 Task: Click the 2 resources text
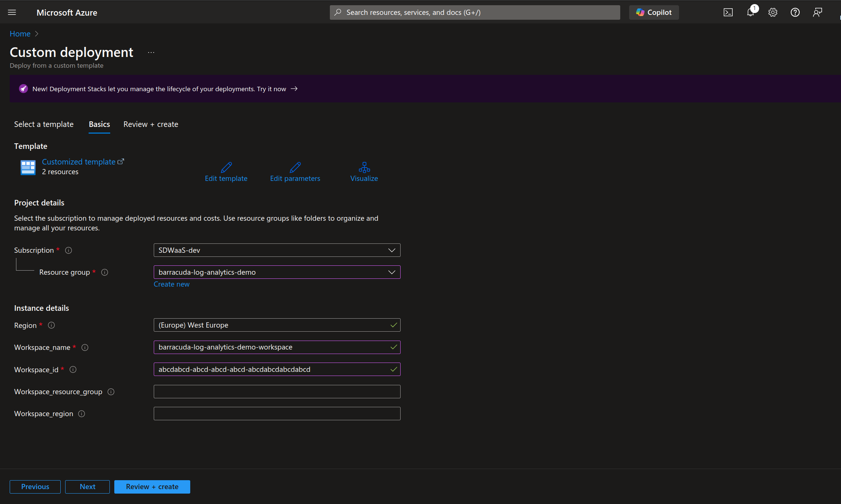coord(60,172)
